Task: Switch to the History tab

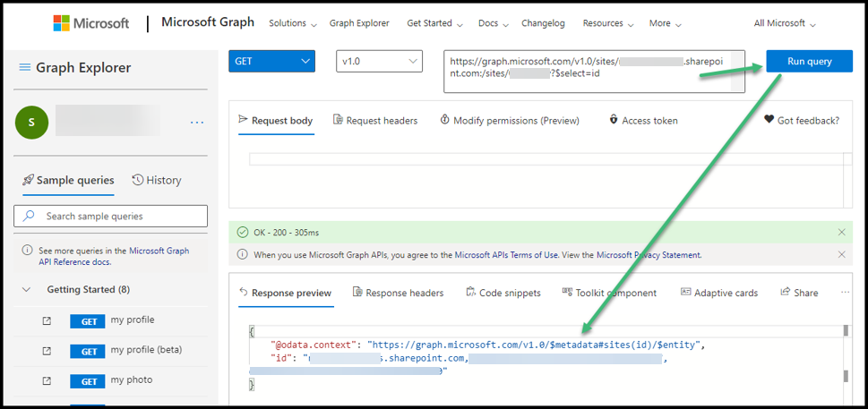Action: (x=157, y=180)
